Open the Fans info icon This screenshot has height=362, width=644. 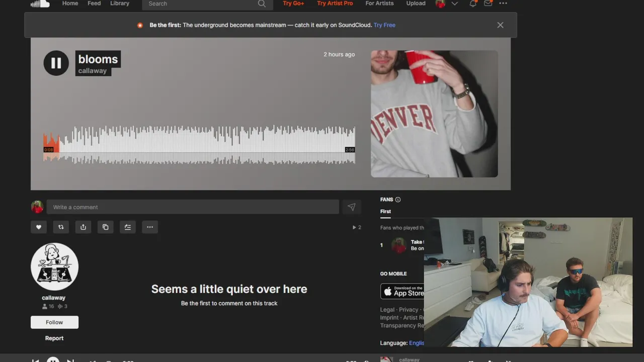[x=398, y=200]
